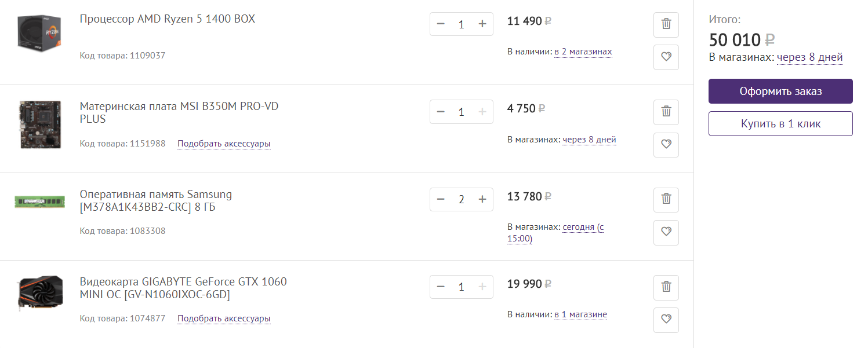This screenshot has height=348, width=868.
Task: Increase Samsung RAM quantity
Action: pyautogui.click(x=482, y=200)
